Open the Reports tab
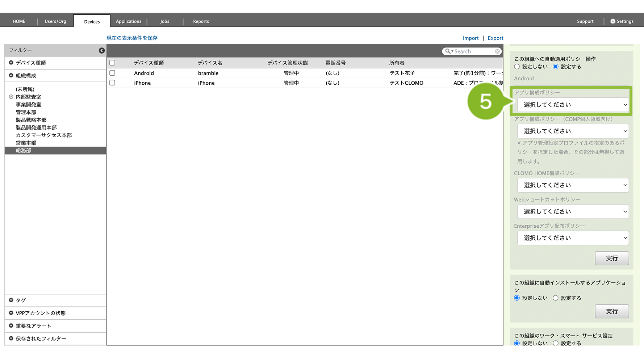The height and width of the screenshot is (362, 644). (x=201, y=21)
